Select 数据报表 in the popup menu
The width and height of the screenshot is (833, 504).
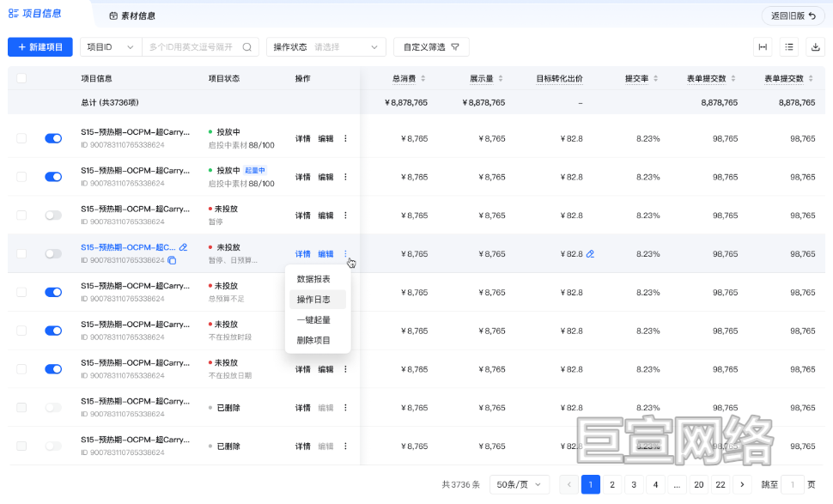[318, 279]
